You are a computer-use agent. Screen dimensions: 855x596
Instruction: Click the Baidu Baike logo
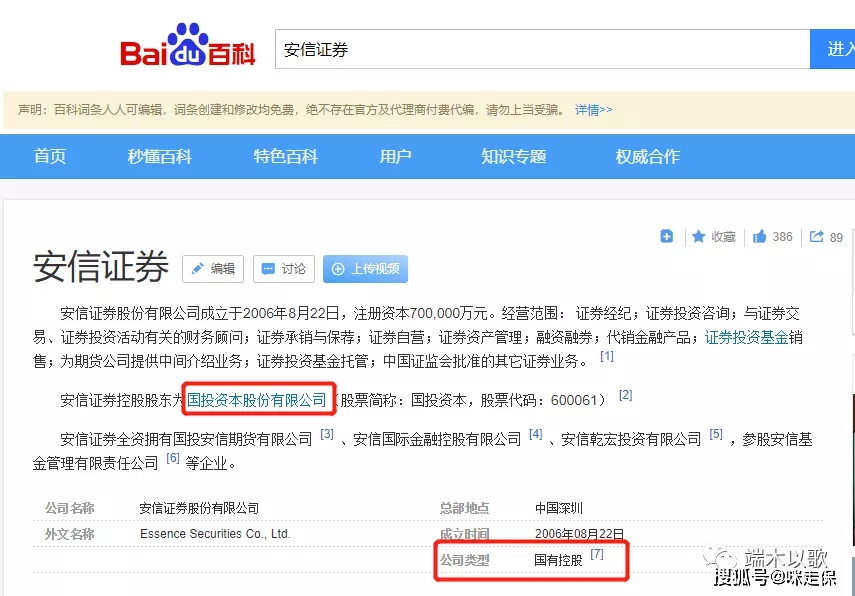tap(188, 45)
